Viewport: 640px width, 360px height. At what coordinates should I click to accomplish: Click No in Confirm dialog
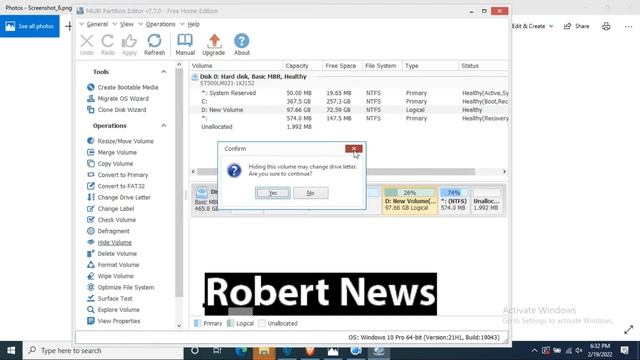[x=311, y=193]
